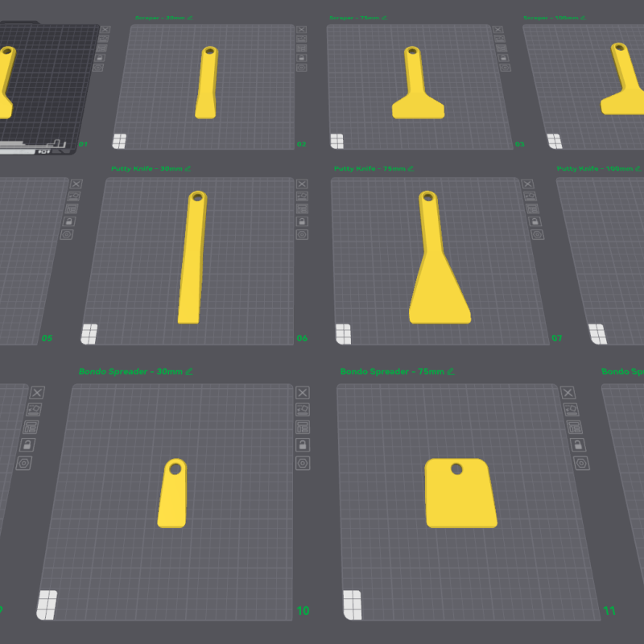Rename plate via Putty Knife 75mm pencil icon
This screenshot has width=644, height=644.
(x=411, y=169)
